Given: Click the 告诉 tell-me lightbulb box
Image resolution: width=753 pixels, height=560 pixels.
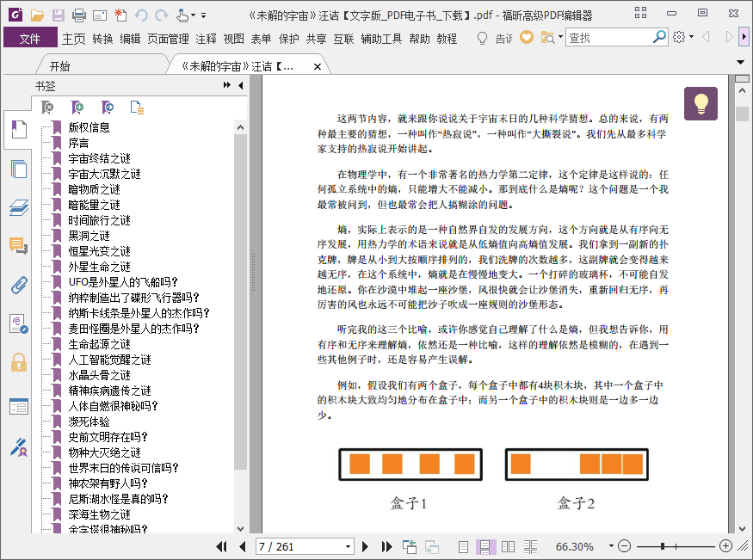Looking at the screenshot, I should pyautogui.click(x=495, y=38).
